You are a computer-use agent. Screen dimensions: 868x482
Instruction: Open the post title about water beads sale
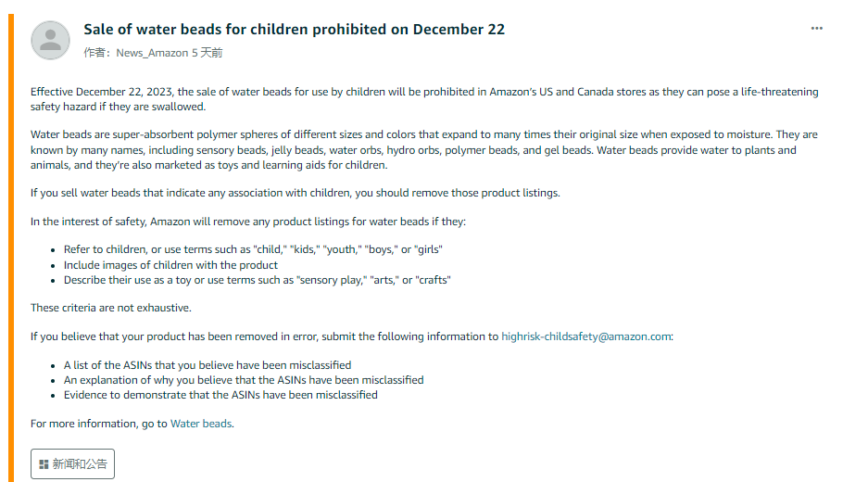click(x=294, y=30)
